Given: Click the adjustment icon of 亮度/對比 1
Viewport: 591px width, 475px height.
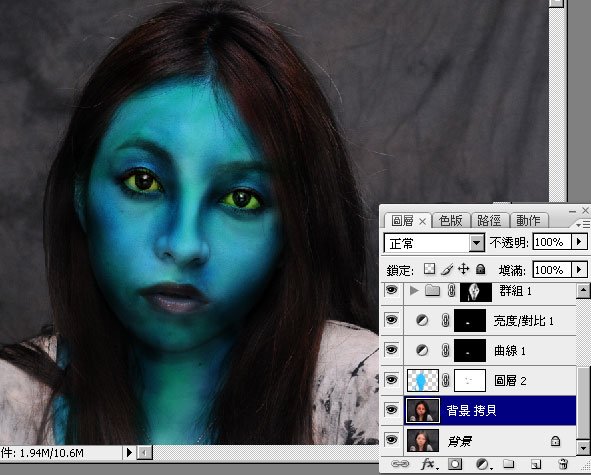Looking at the screenshot, I should click(422, 320).
